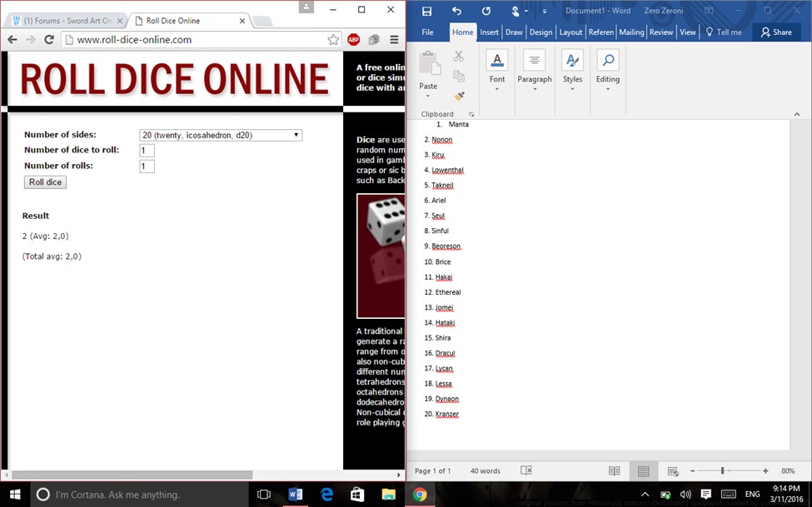
Task: Switch to Print Layout view
Action: 643,470
